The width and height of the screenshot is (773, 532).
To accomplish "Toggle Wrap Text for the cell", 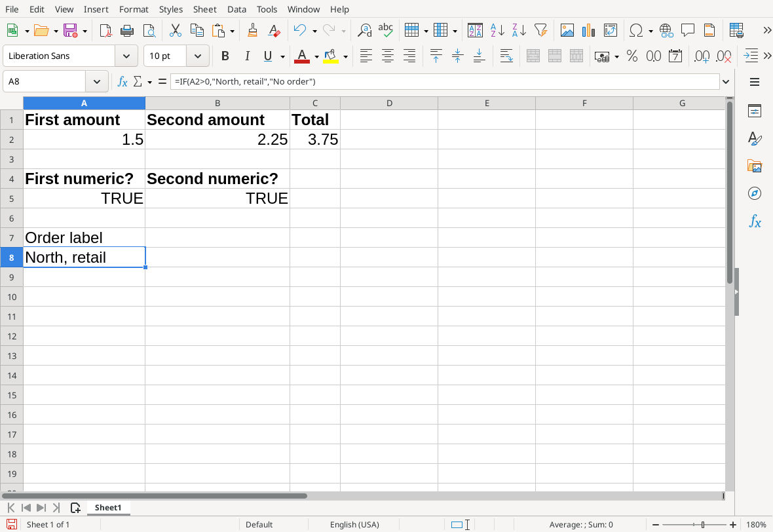I will point(506,56).
